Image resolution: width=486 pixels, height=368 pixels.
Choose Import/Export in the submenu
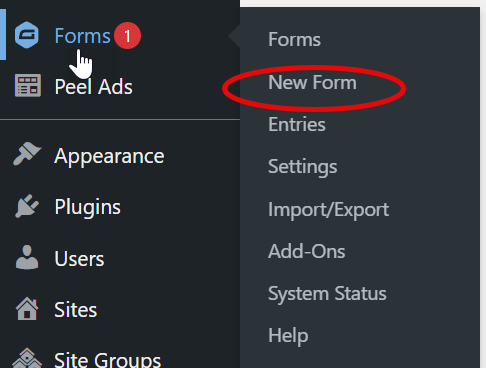[328, 210]
